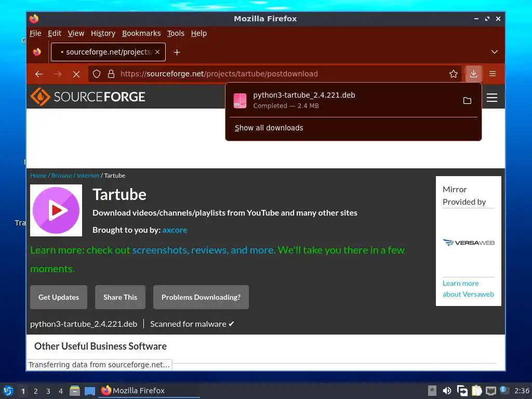Show site security info via padlock icon
532x399 pixels.
click(x=111, y=74)
